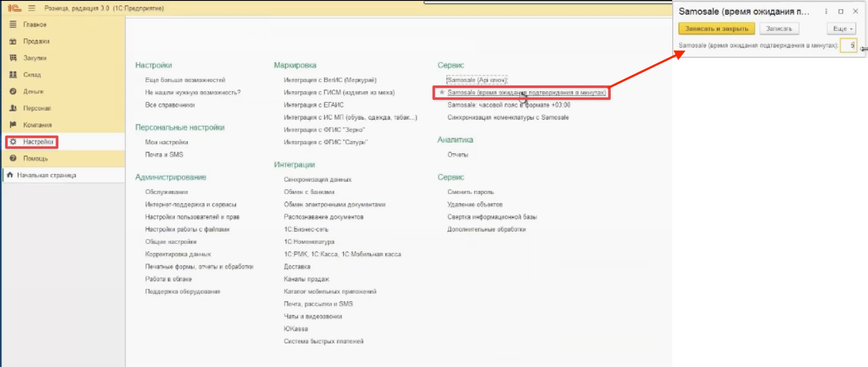Open Мои настройки link
Screen dimensions: 868x367
point(166,142)
